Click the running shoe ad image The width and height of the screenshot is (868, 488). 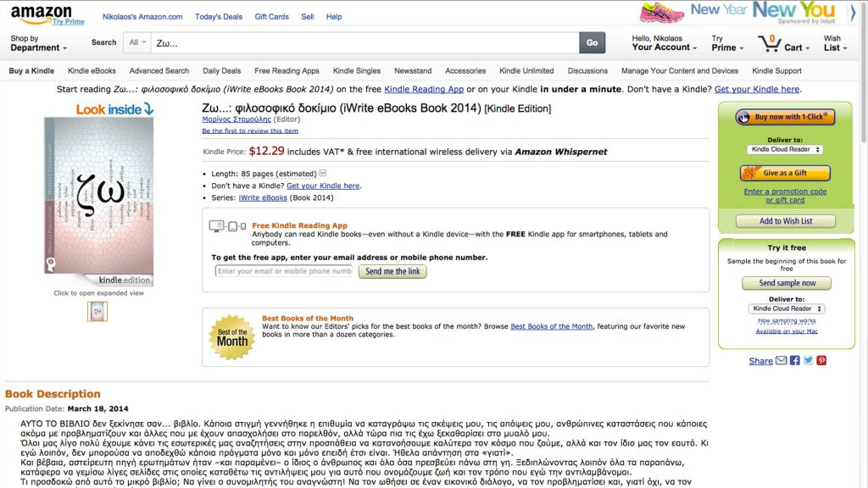pyautogui.click(x=662, y=13)
